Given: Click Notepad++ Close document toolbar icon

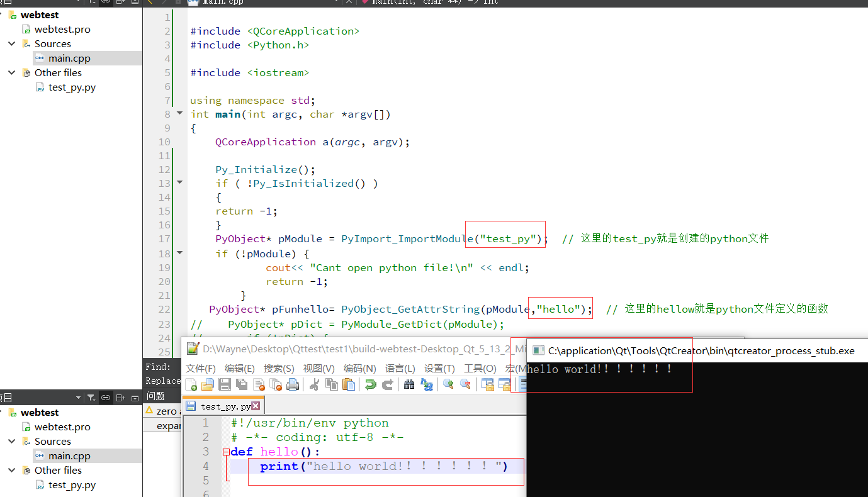Looking at the screenshot, I should point(259,384).
